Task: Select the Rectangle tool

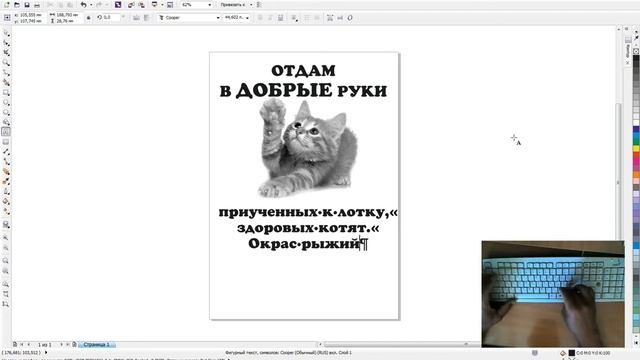Action: [x=6, y=93]
